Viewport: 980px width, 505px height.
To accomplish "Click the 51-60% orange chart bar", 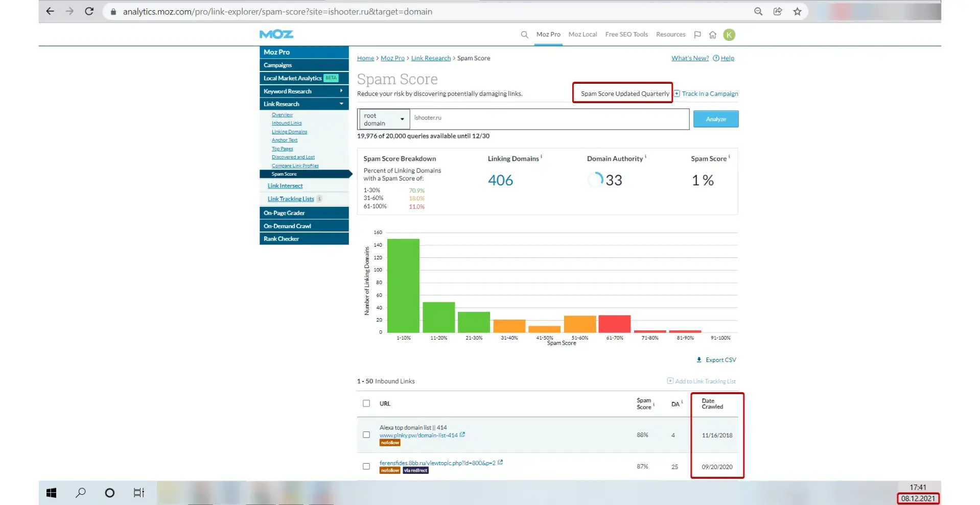I will (580, 324).
